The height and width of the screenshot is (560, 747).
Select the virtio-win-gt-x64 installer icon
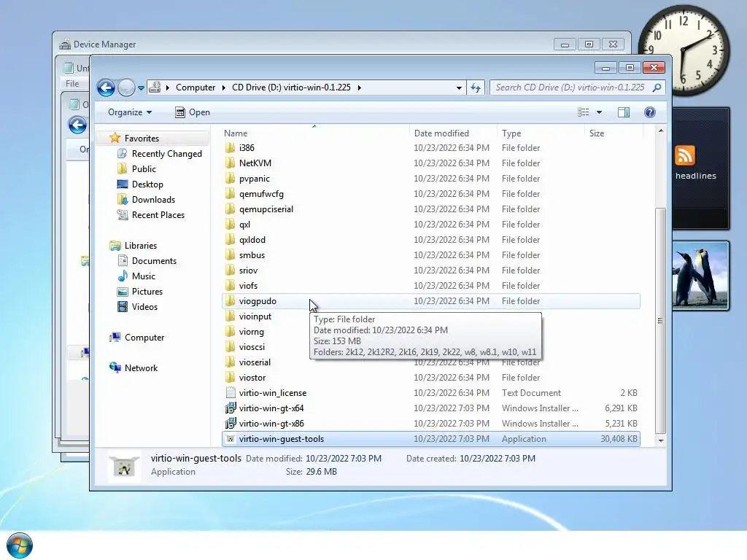[230, 408]
